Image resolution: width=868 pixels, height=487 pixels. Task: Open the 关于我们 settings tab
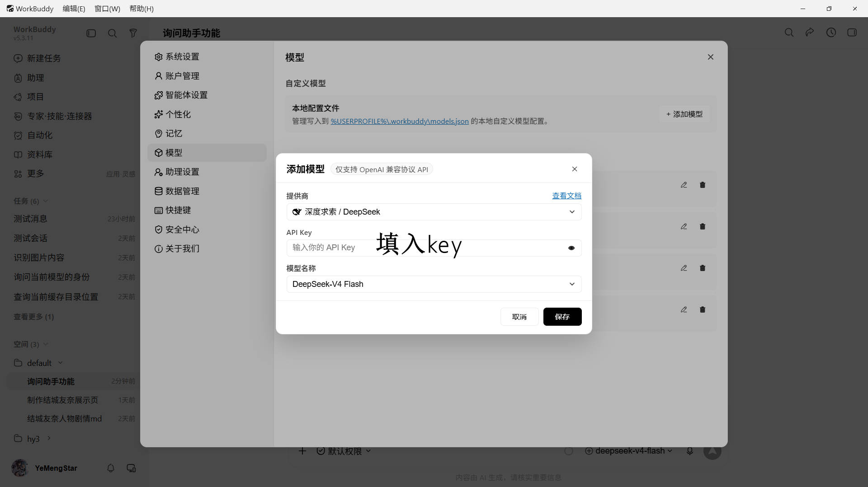tap(207, 248)
